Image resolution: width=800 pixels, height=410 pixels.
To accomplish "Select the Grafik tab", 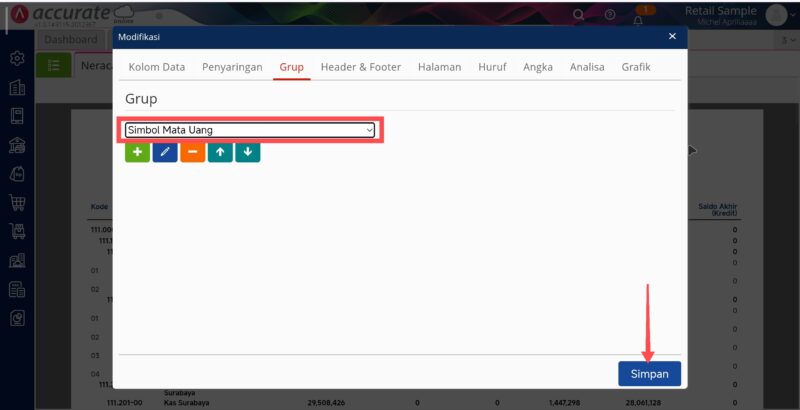I will point(636,67).
